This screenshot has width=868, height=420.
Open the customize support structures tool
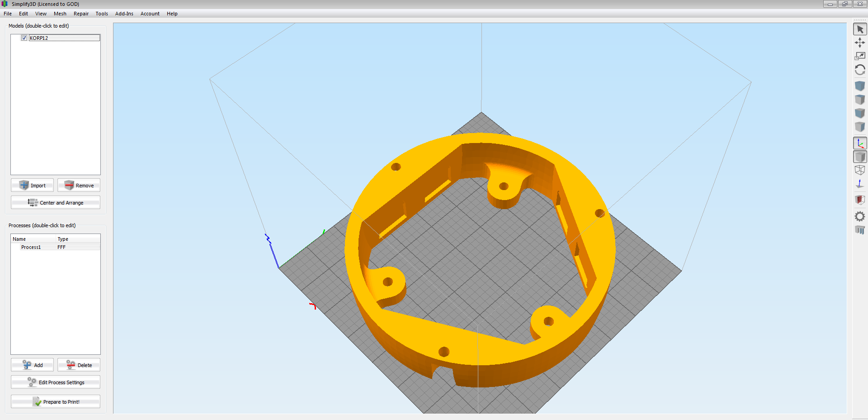[860, 230]
